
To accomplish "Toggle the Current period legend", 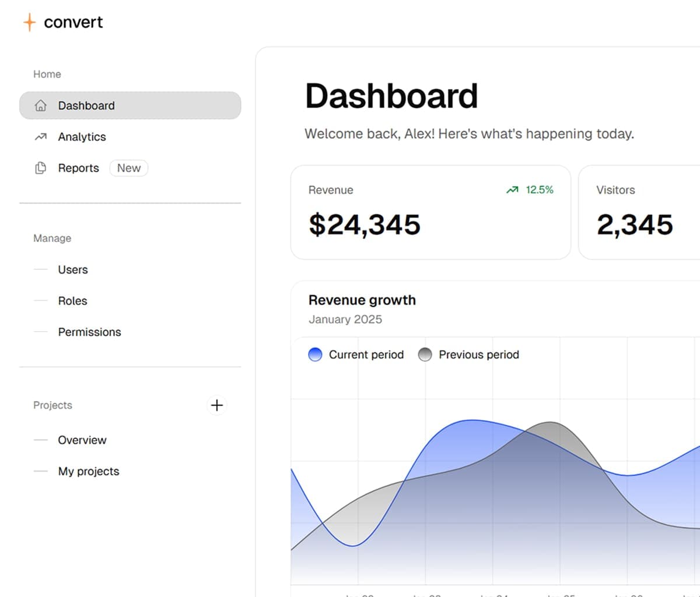I will tap(355, 354).
